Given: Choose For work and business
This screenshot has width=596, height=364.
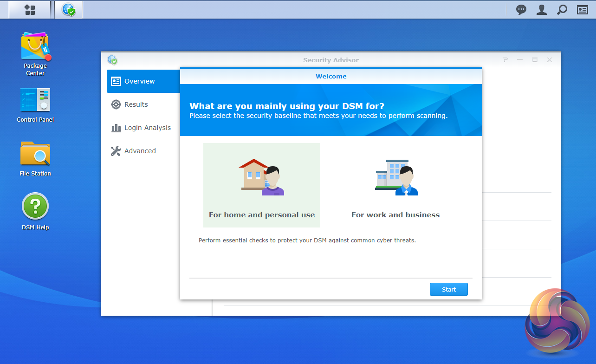Looking at the screenshot, I should tap(395, 185).
